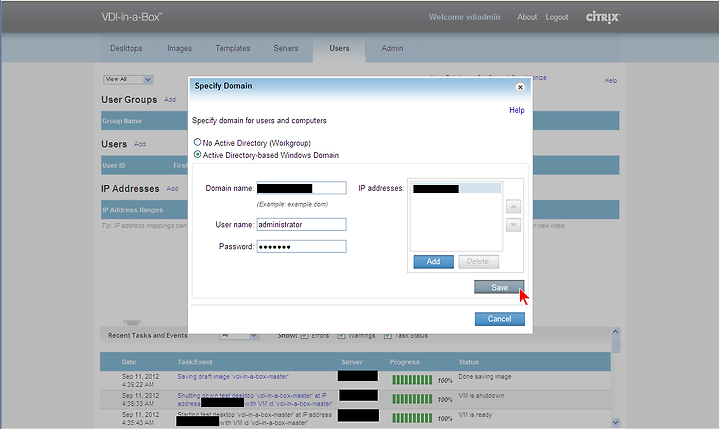Click User ID column header
Viewport: 720px width, 429px height.
click(x=113, y=166)
